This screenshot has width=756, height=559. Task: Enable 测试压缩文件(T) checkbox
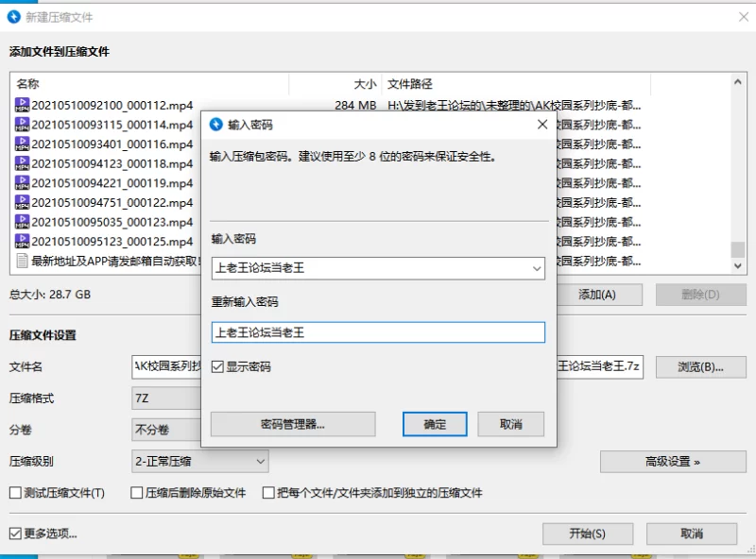(x=15, y=493)
